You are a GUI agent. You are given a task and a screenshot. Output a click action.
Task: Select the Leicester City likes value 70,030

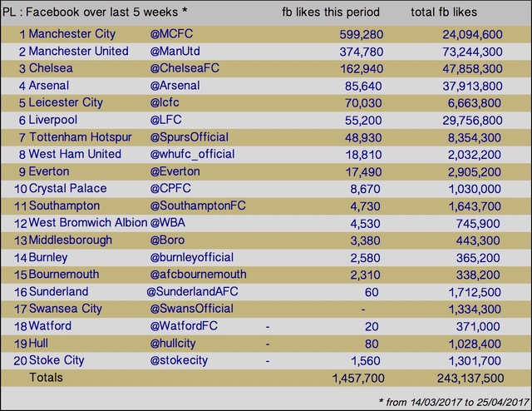[x=363, y=103]
